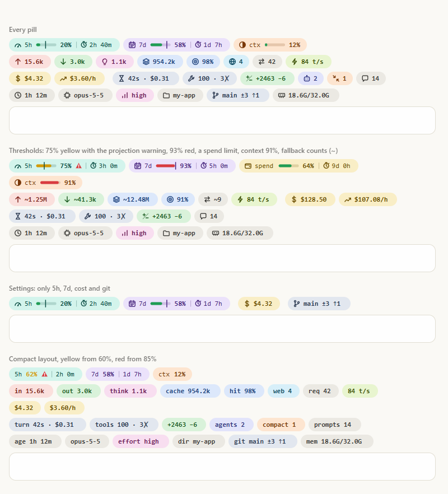Click the target icon beside 98%

[195, 62]
